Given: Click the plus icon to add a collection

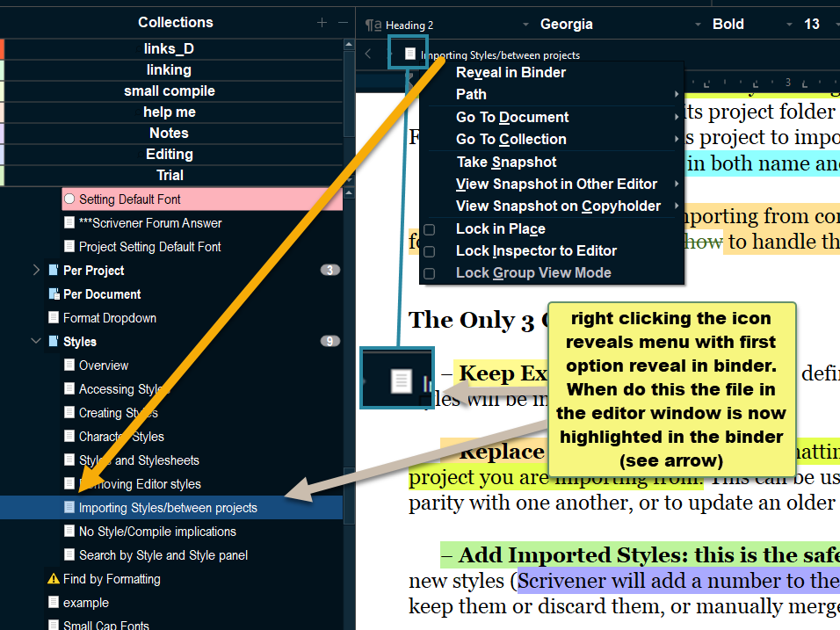Looking at the screenshot, I should [322, 23].
